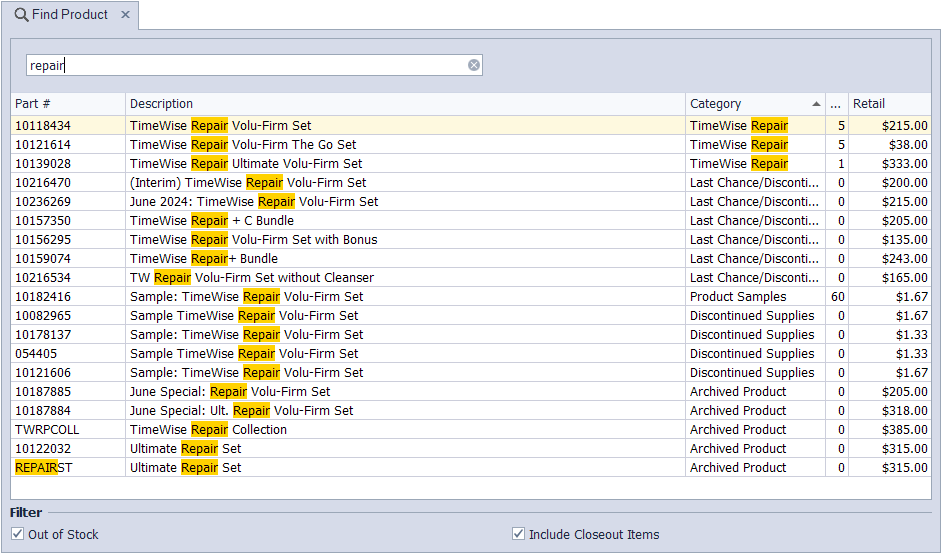
Task: Select June Special: Ult. Repair Volu-Firm Set
Action: click(242, 411)
